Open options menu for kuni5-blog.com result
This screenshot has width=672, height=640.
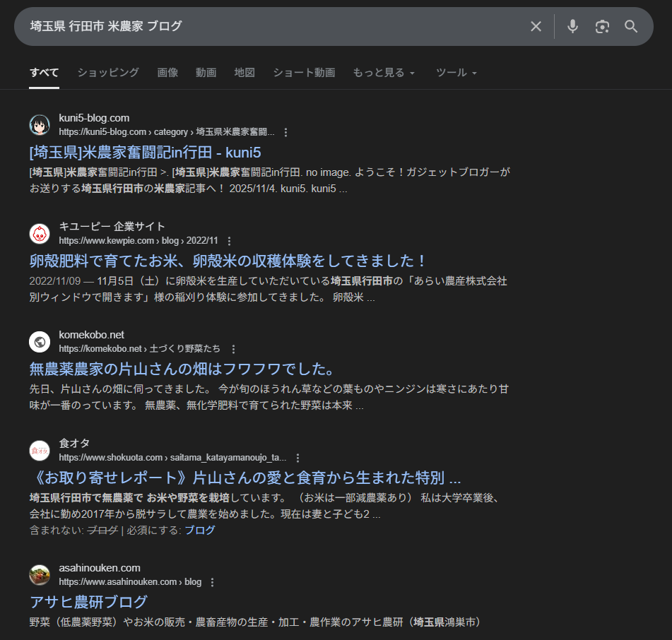(286, 132)
